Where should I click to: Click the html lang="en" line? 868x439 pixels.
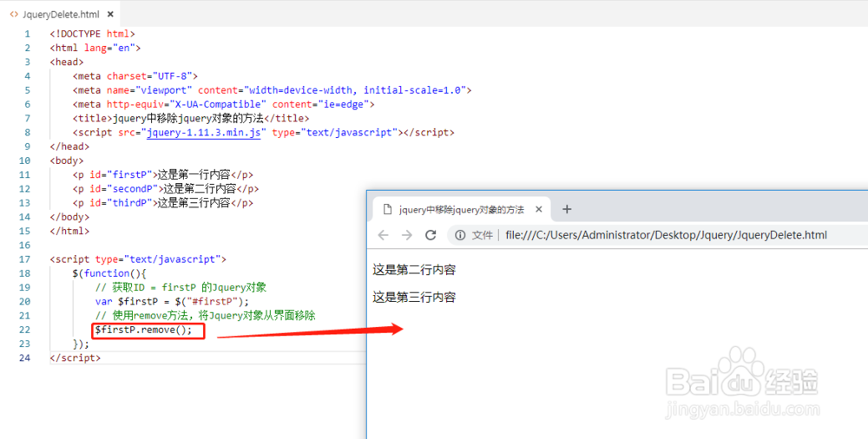click(95, 49)
